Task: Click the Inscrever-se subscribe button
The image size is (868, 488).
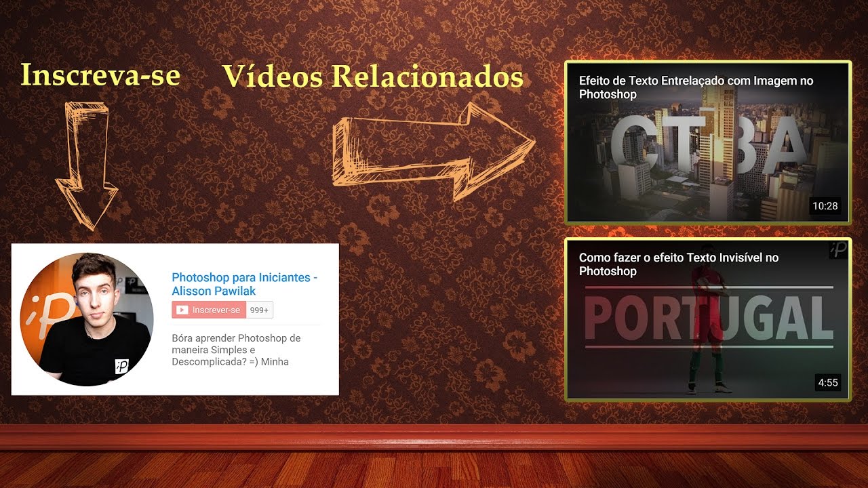Action: [209, 310]
